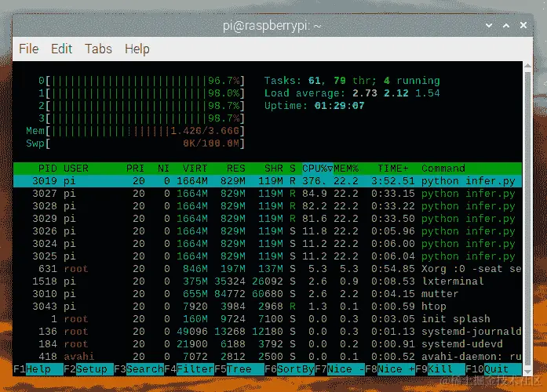Open the Help menu
Image resolution: width=547 pixels, height=392 pixels.
137,49
